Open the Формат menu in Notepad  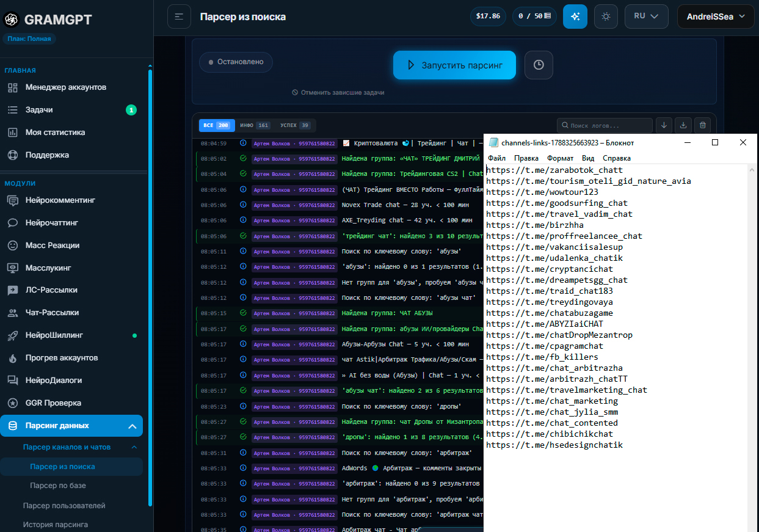pyautogui.click(x=560, y=158)
